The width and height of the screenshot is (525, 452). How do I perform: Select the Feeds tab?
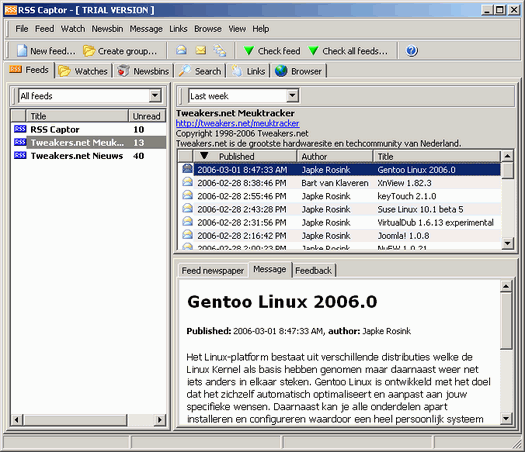[x=29, y=70]
